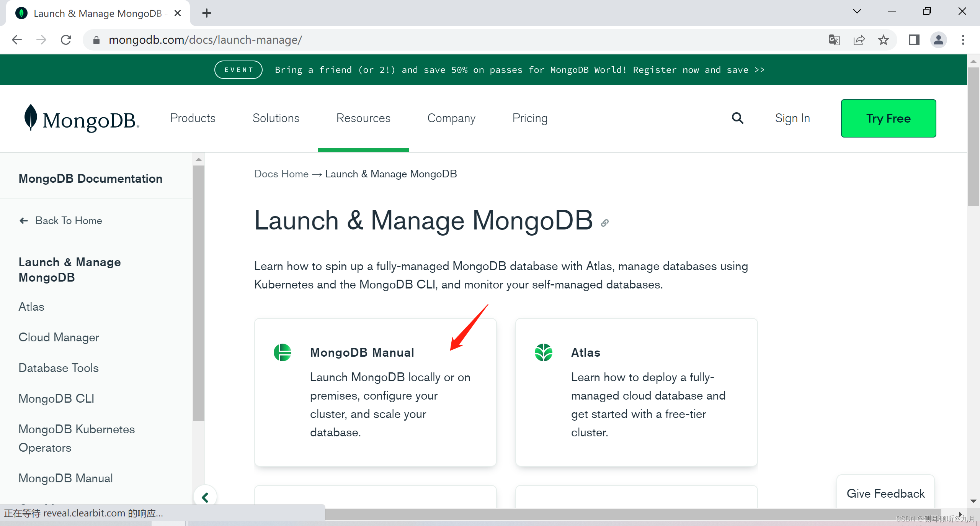Screen dimensions: 980x526
Task: Click the page scrollbar up arrow
Action: [x=973, y=61]
